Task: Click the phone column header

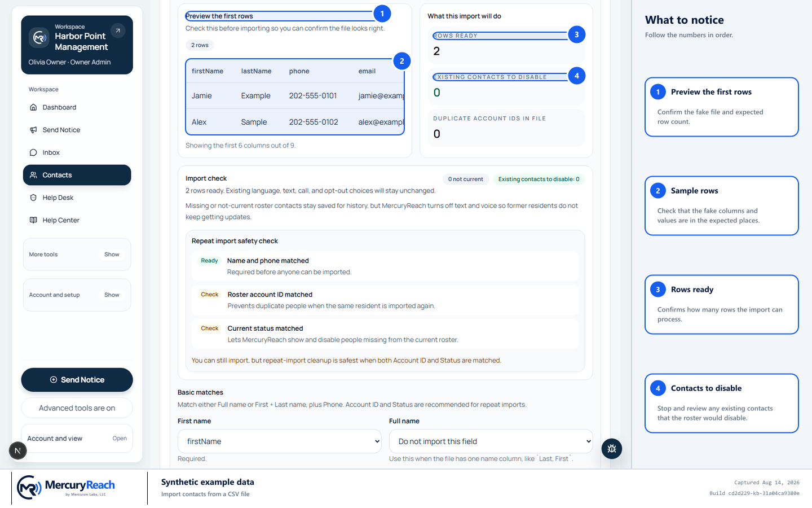Action: 299,71
